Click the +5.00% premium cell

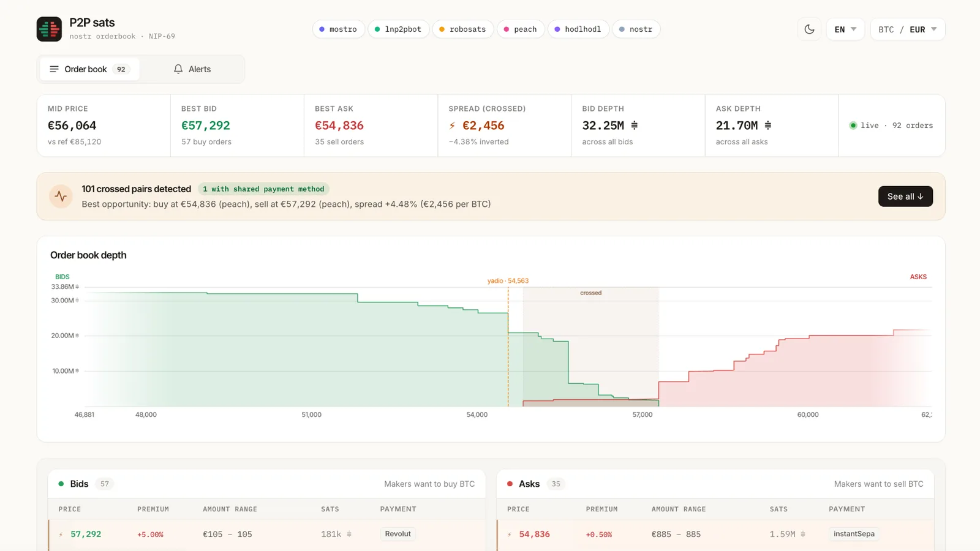(x=151, y=534)
